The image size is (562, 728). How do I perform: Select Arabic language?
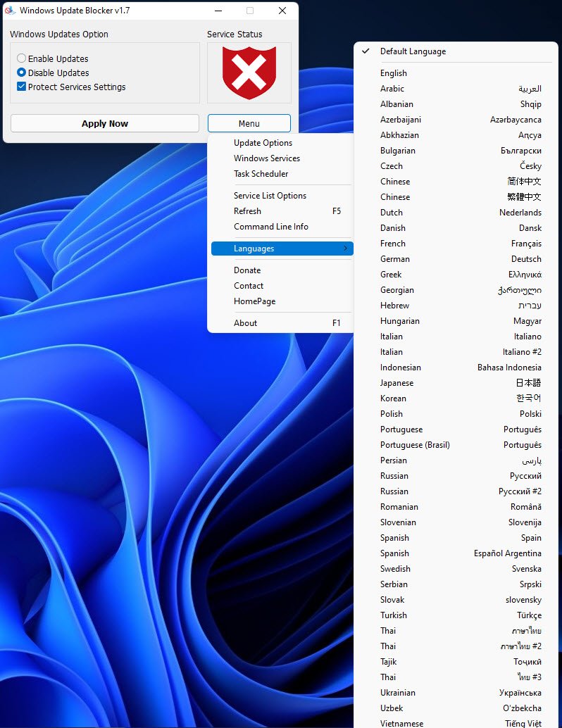(x=456, y=88)
